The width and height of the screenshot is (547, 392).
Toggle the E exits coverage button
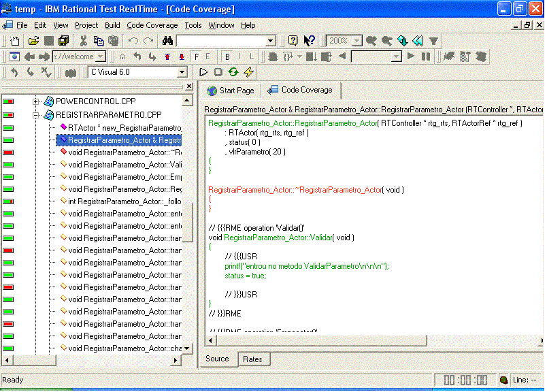208,56
